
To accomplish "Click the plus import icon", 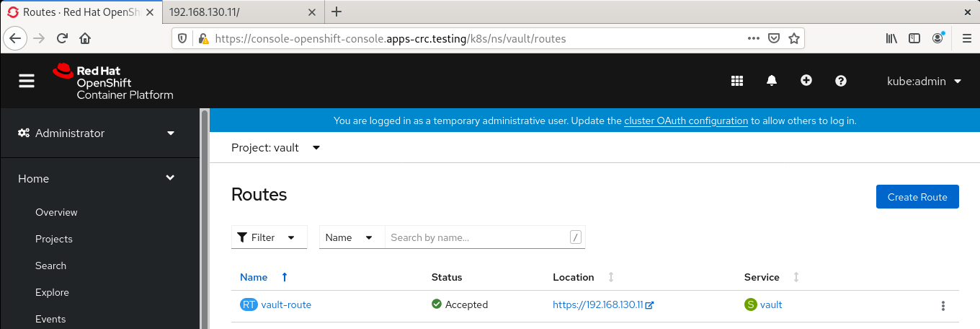I will (x=806, y=81).
